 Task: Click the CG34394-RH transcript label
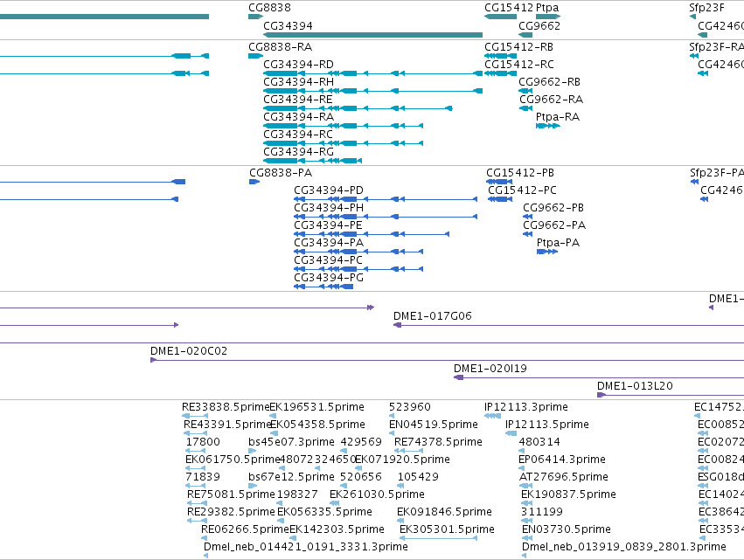tap(298, 82)
